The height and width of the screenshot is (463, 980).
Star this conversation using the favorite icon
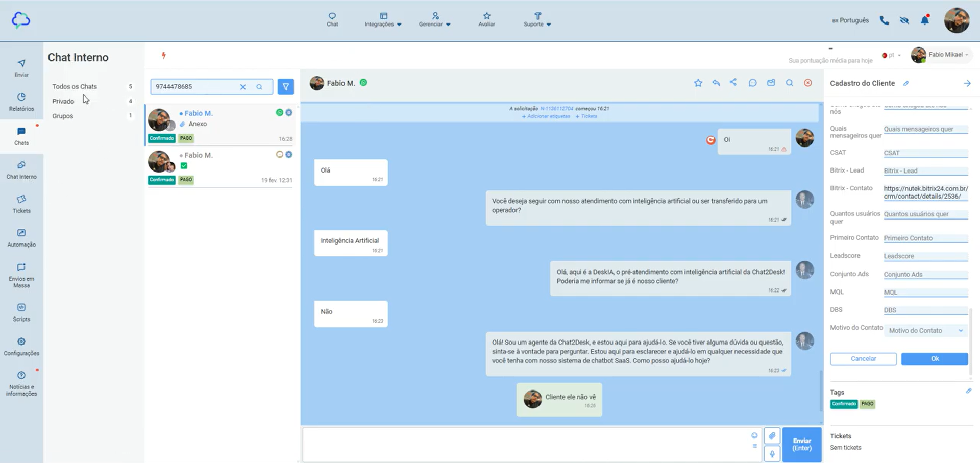click(698, 83)
